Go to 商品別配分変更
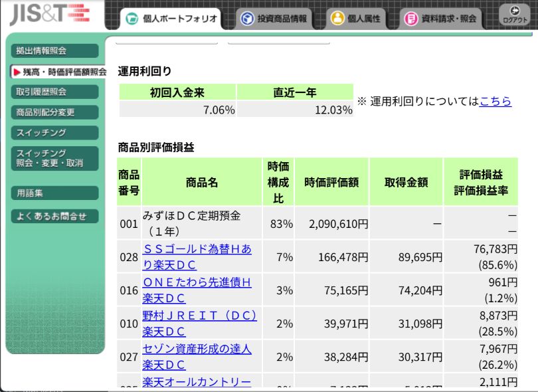 (x=54, y=112)
